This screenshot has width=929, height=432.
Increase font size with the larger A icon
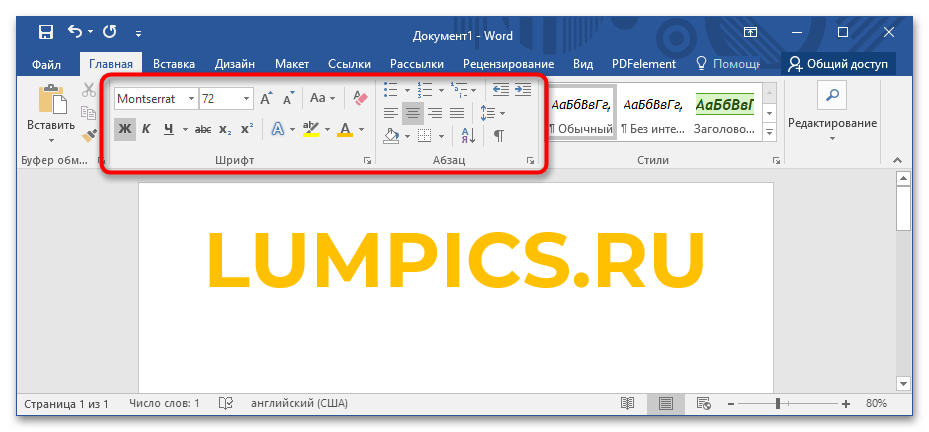point(266,98)
